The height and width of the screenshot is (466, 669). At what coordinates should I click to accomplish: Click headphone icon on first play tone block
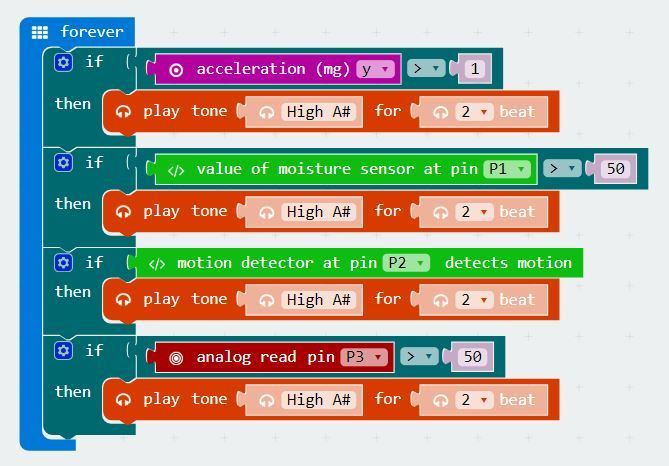[x=123, y=112]
